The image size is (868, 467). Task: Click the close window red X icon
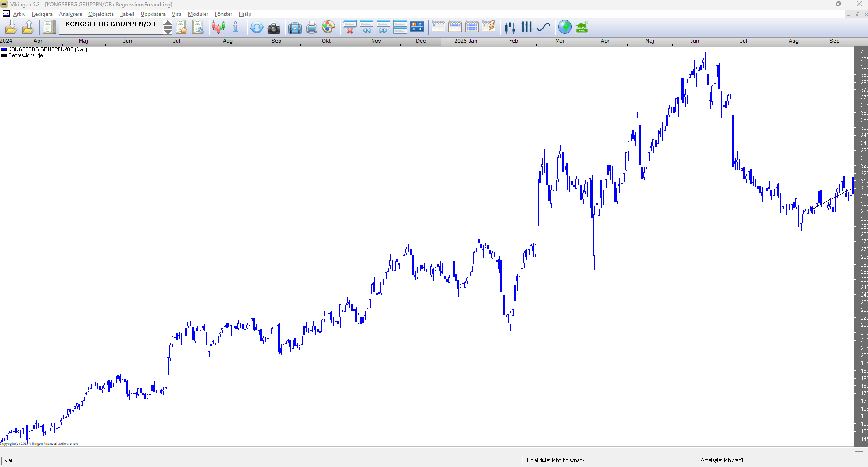coord(350,27)
